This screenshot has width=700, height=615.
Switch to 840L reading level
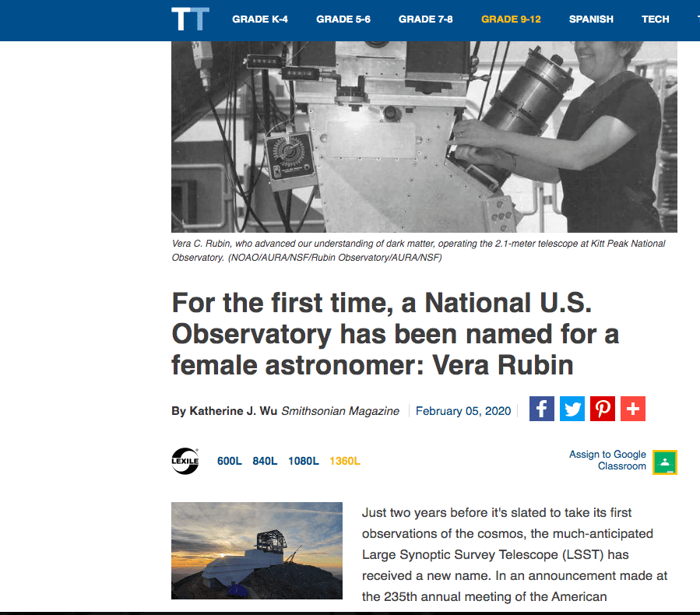pos(265,461)
